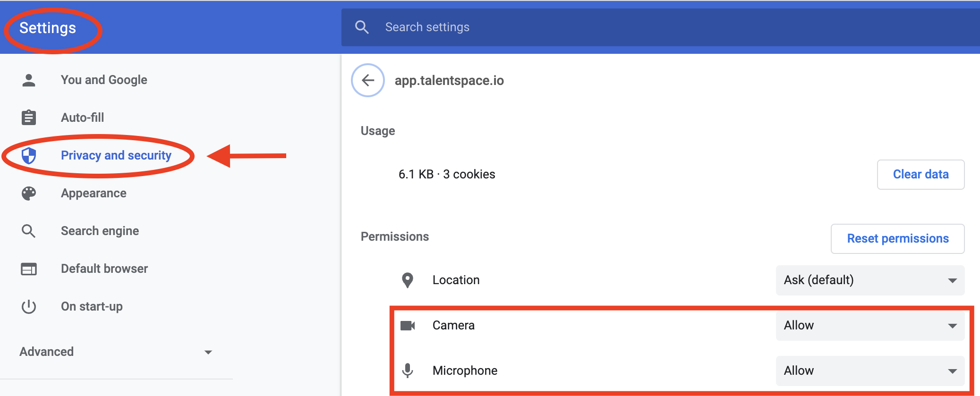Click the Settings title in header
The height and width of the screenshot is (396, 980).
[x=48, y=28]
